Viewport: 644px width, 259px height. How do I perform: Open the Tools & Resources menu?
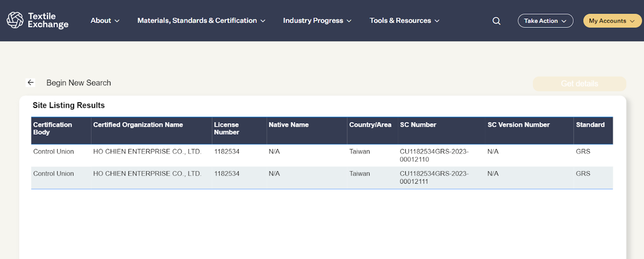(x=404, y=20)
